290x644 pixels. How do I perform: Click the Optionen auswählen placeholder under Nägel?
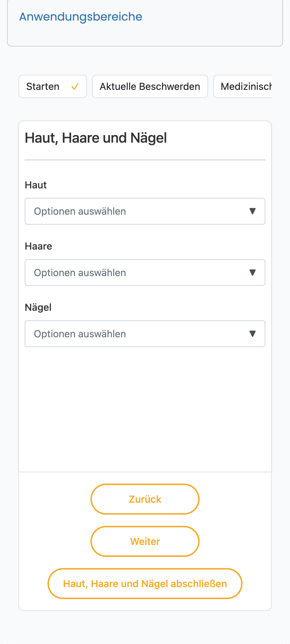(80, 334)
